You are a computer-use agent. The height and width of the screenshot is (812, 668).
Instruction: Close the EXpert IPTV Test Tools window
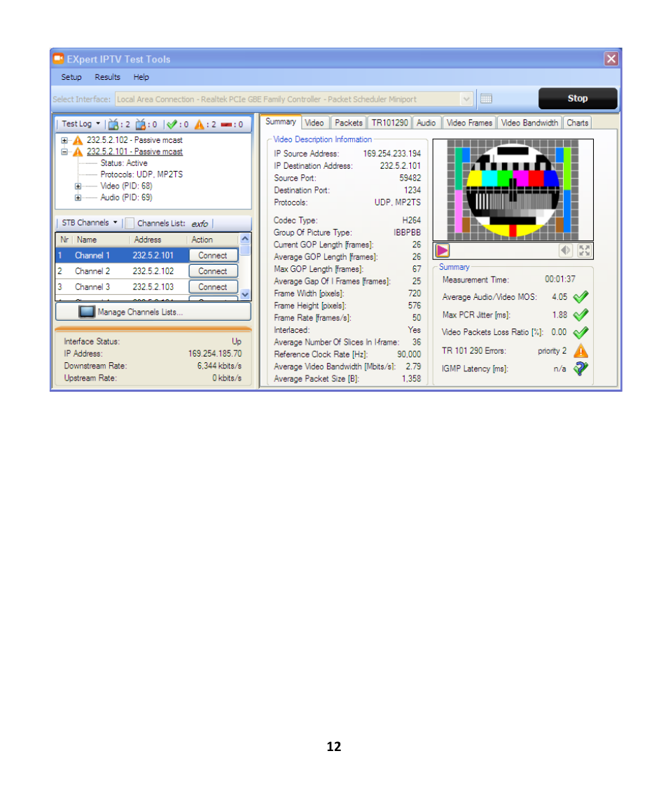coord(611,59)
